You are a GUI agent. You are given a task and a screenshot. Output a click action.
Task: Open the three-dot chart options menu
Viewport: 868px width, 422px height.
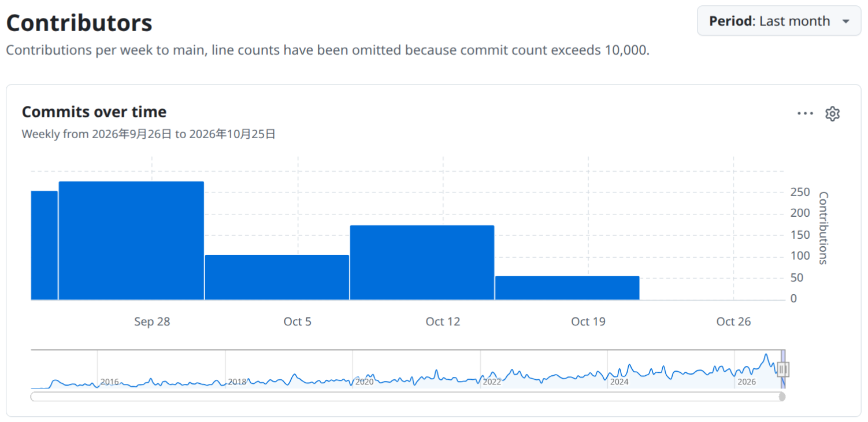click(x=805, y=114)
